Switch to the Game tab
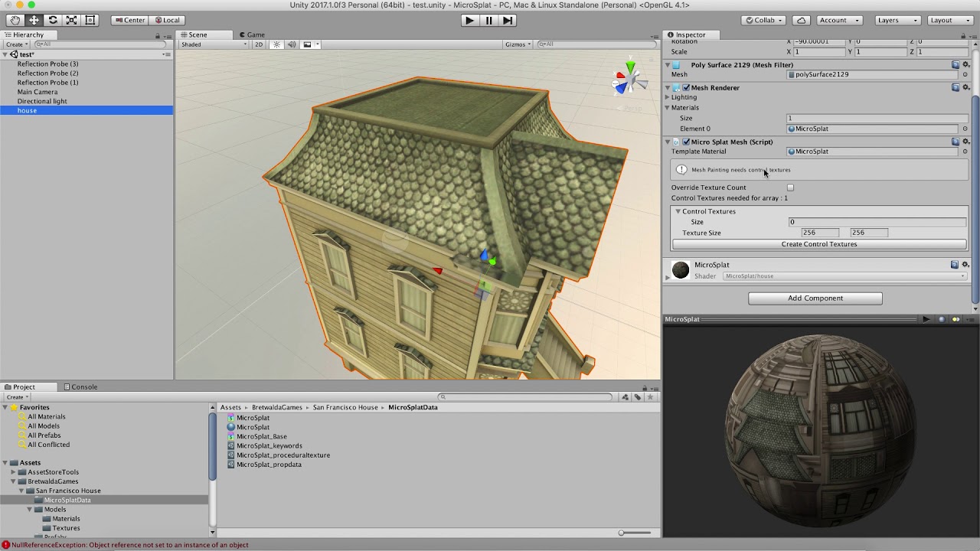The image size is (980, 551). [252, 34]
